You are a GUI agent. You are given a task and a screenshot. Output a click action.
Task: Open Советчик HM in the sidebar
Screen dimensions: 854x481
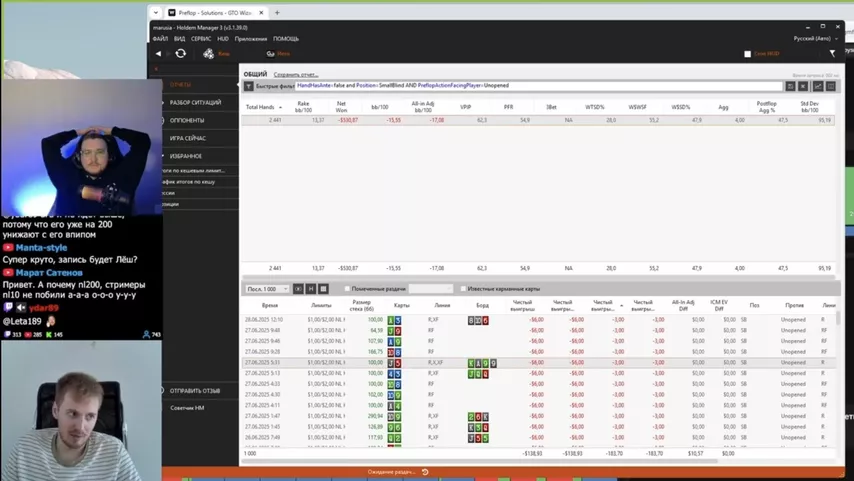click(187, 407)
